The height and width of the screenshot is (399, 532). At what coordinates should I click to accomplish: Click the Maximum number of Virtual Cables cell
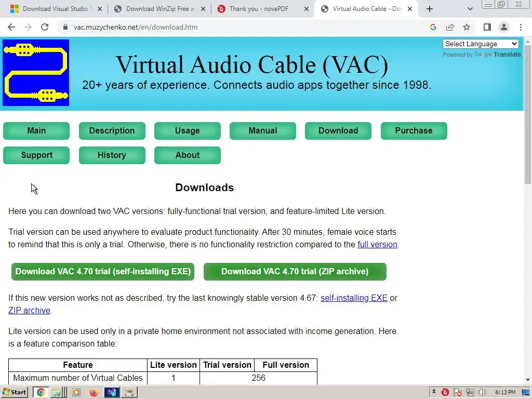(78, 378)
